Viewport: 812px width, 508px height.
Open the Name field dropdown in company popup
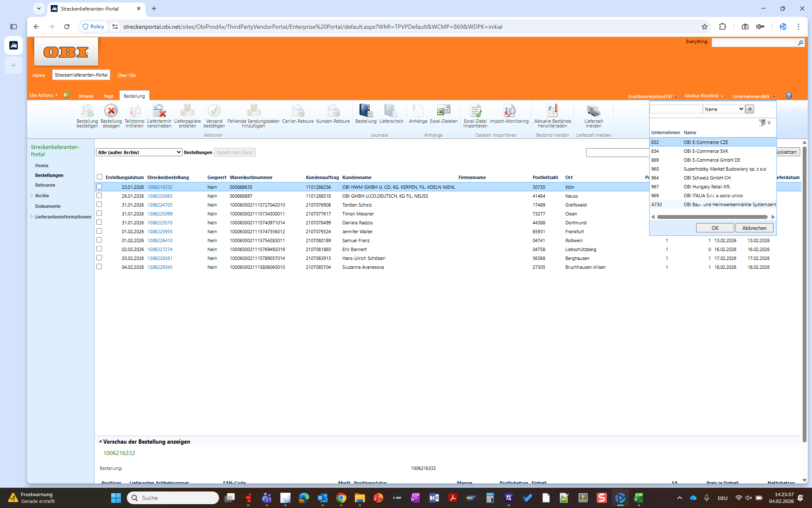tap(724, 109)
